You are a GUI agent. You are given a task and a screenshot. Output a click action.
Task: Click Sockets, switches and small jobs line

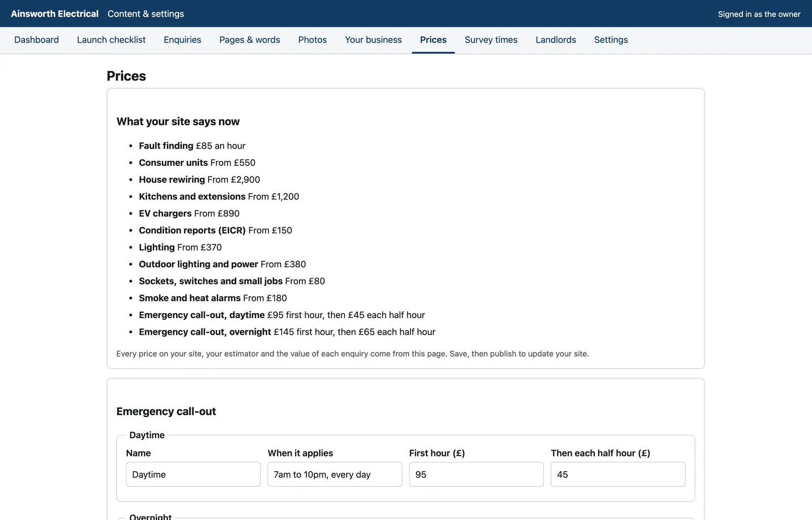[232, 281]
